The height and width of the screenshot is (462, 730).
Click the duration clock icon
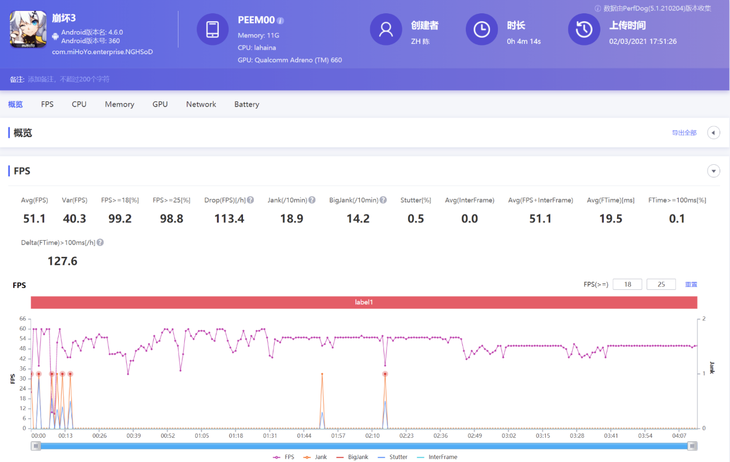tap(482, 30)
